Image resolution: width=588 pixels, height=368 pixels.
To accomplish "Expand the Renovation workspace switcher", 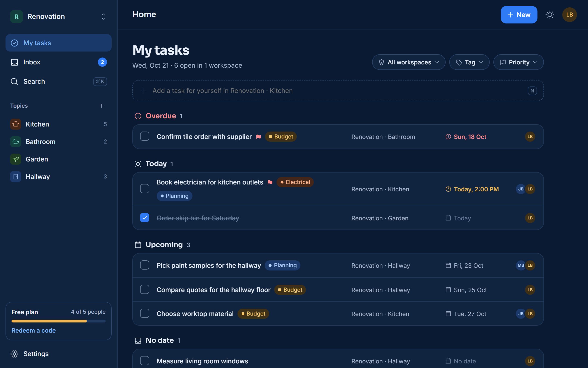I will click(x=59, y=17).
